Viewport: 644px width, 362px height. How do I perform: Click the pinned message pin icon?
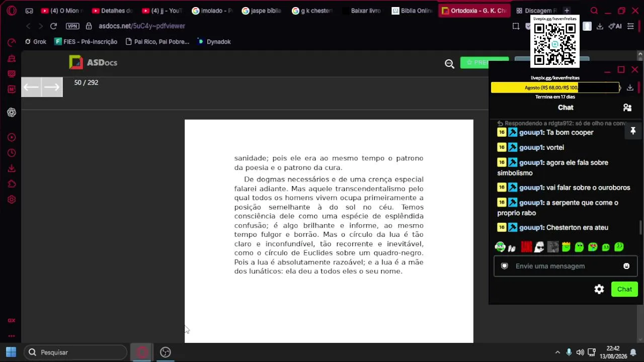(x=633, y=131)
